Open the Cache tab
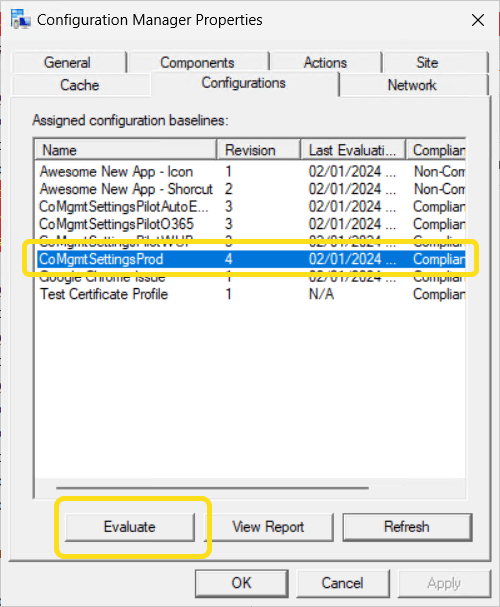Image resolution: width=500 pixels, height=607 pixels. coord(80,85)
